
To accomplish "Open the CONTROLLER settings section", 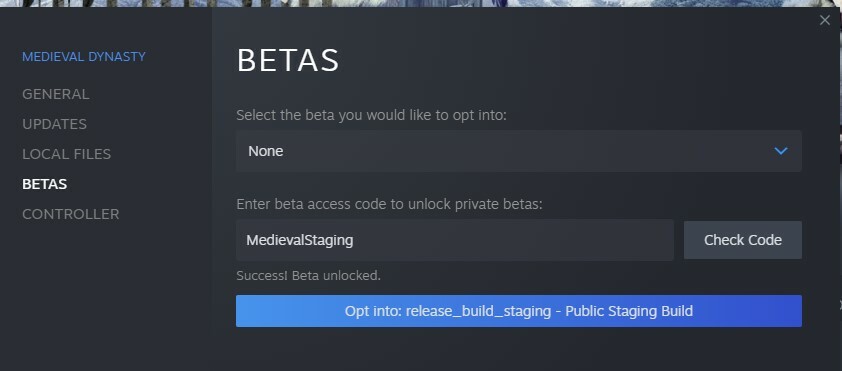I will (70, 214).
